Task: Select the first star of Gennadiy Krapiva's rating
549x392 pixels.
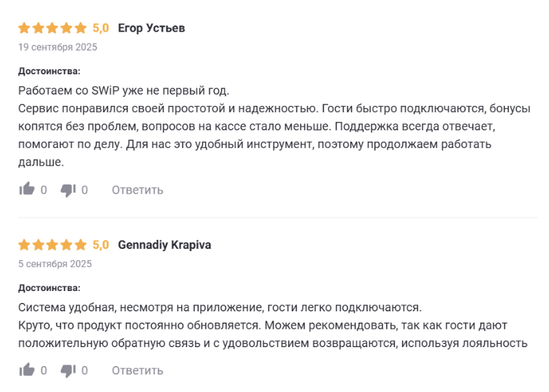Action: click(24, 245)
